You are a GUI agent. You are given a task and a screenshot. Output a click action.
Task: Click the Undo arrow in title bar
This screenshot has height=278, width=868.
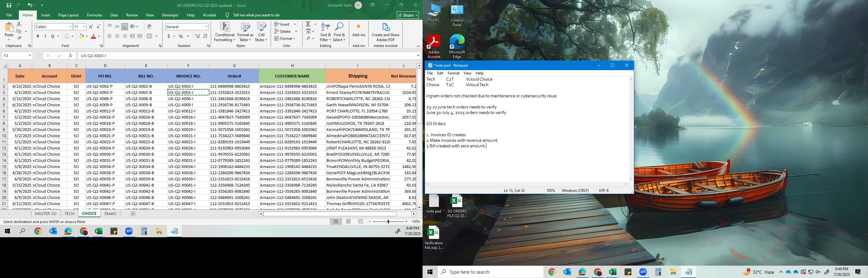click(30, 5)
